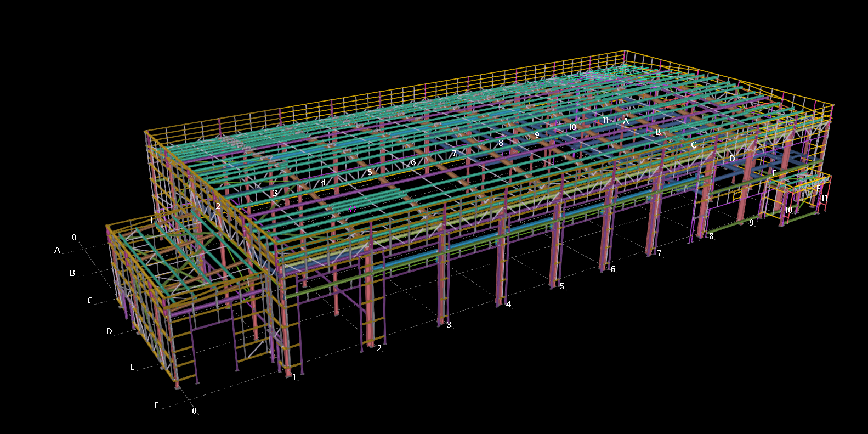
Task: Click the 0 grid label below label F
Action: 194,411
